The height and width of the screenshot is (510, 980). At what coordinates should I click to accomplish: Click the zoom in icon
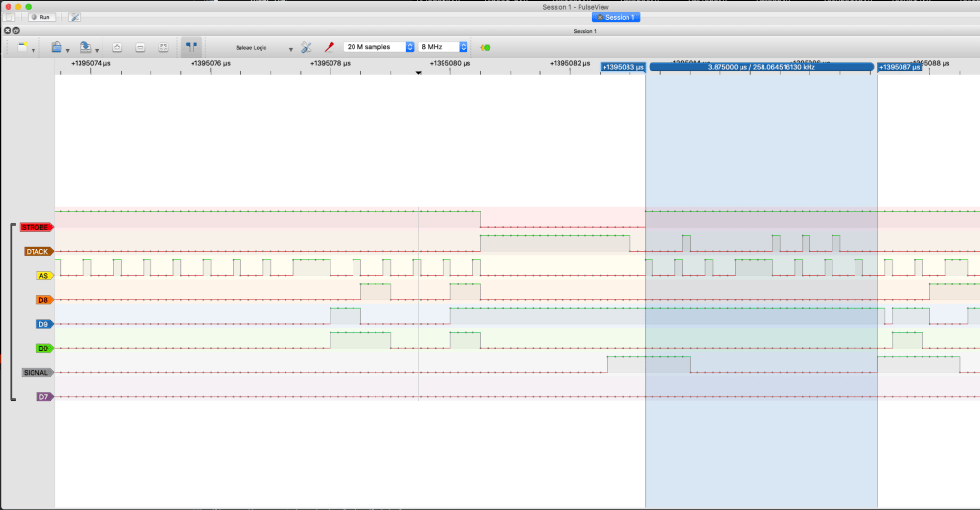pyautogui.click(x=117, y=46)
